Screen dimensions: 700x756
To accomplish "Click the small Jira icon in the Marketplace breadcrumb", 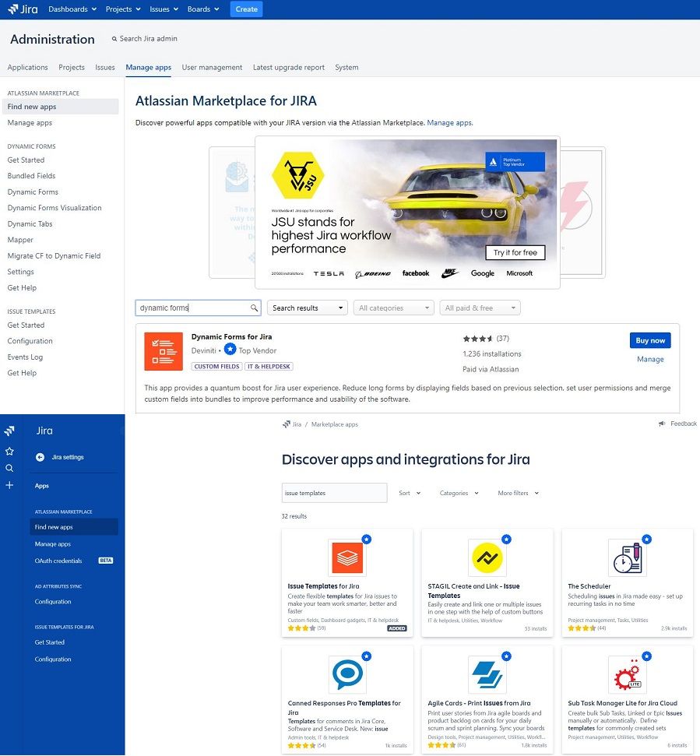I will tap(287, 424).
